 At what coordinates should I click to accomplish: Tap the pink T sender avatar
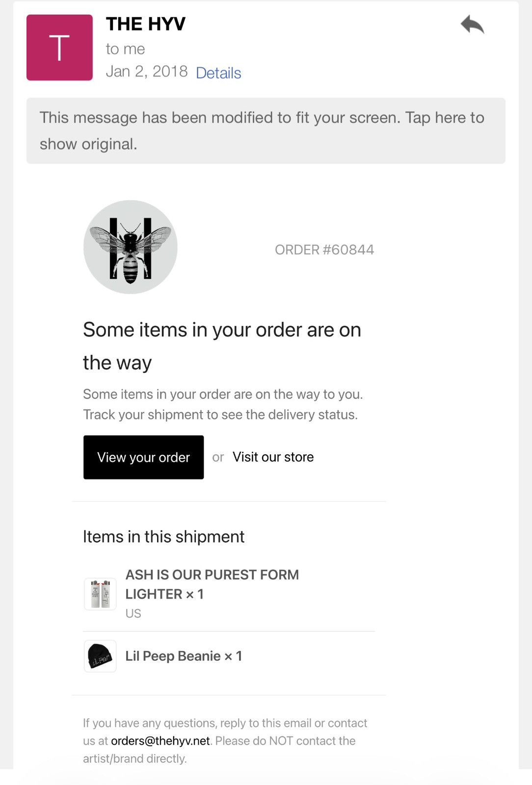point(59,48)
